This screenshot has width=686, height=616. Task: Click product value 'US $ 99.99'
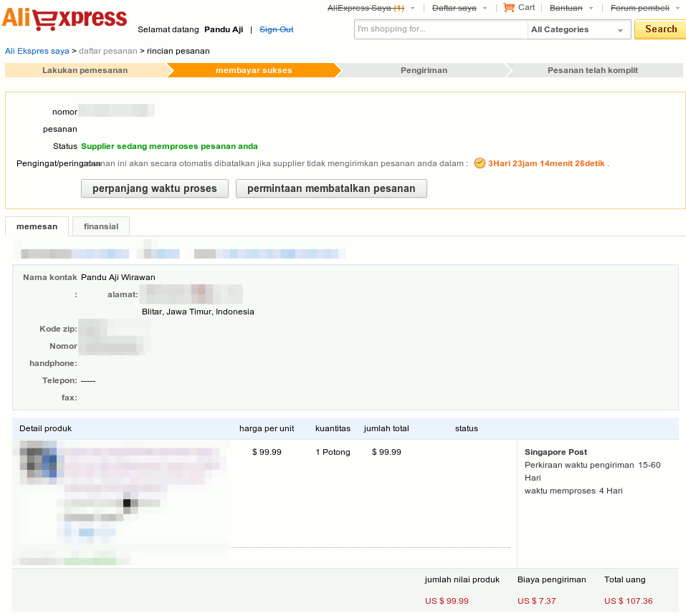point(447,601)
